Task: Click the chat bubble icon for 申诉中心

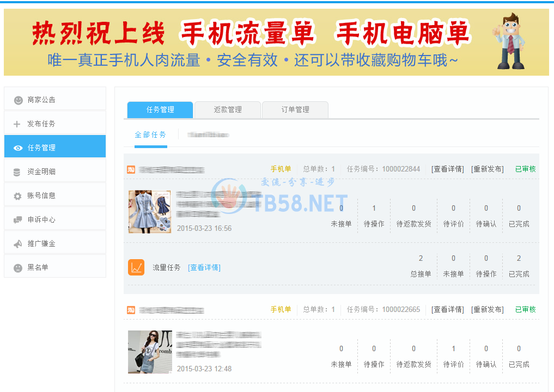Action: [x=18, y=220]
